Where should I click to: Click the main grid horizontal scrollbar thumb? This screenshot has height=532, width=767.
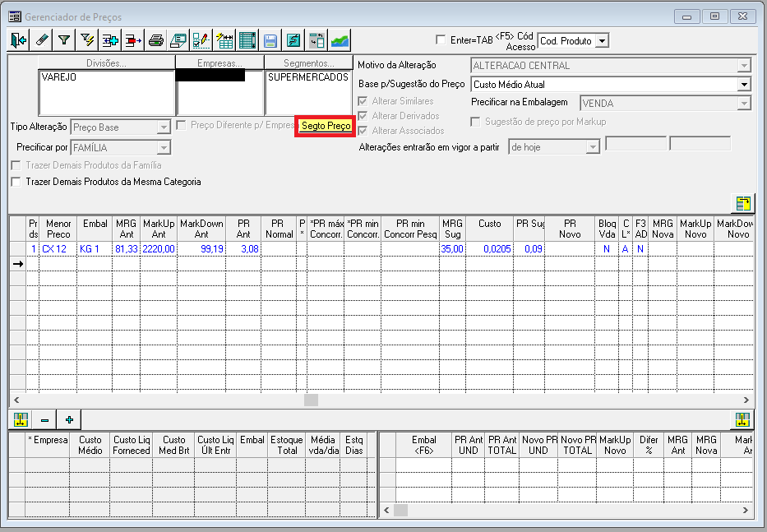click(311, 400)
